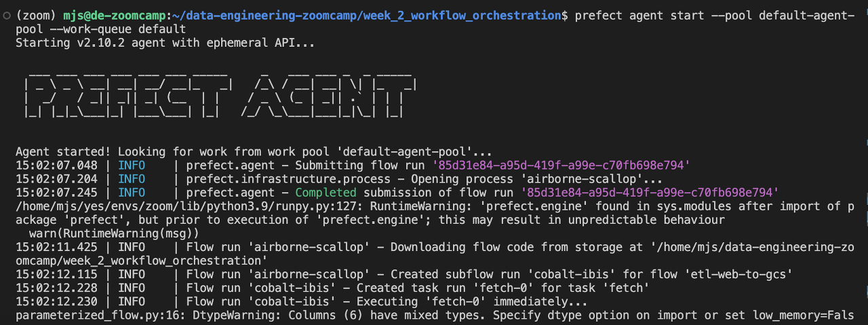
Task: Click the green 'Completed' word
Action: (x=325, y=193)
